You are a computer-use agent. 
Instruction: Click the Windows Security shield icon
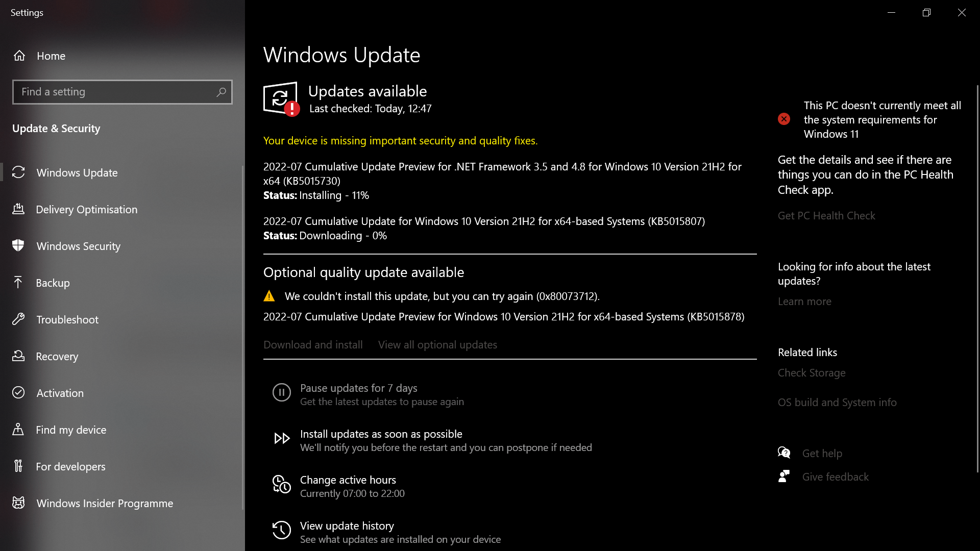point(18,245)
